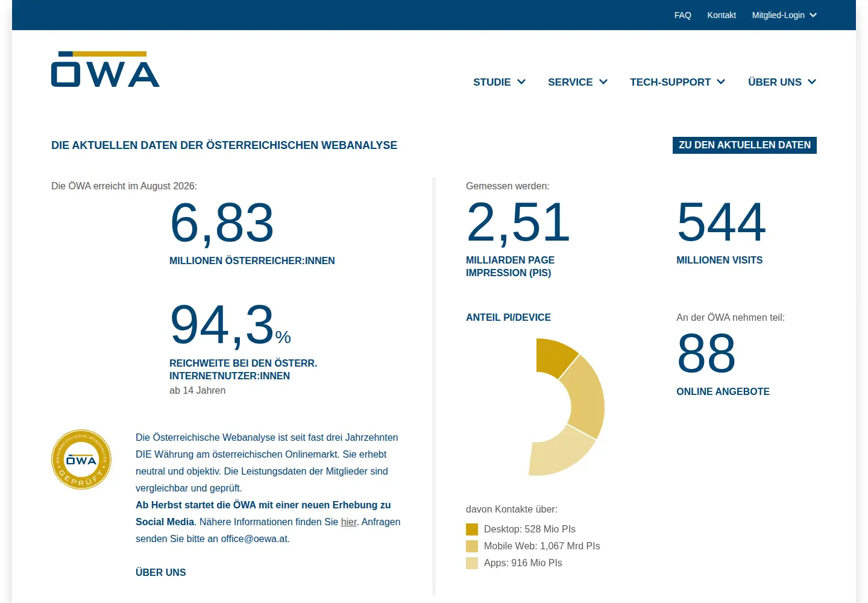Open the STUDIE menu
Screen dimensions: 868x603
coord(499,82)
